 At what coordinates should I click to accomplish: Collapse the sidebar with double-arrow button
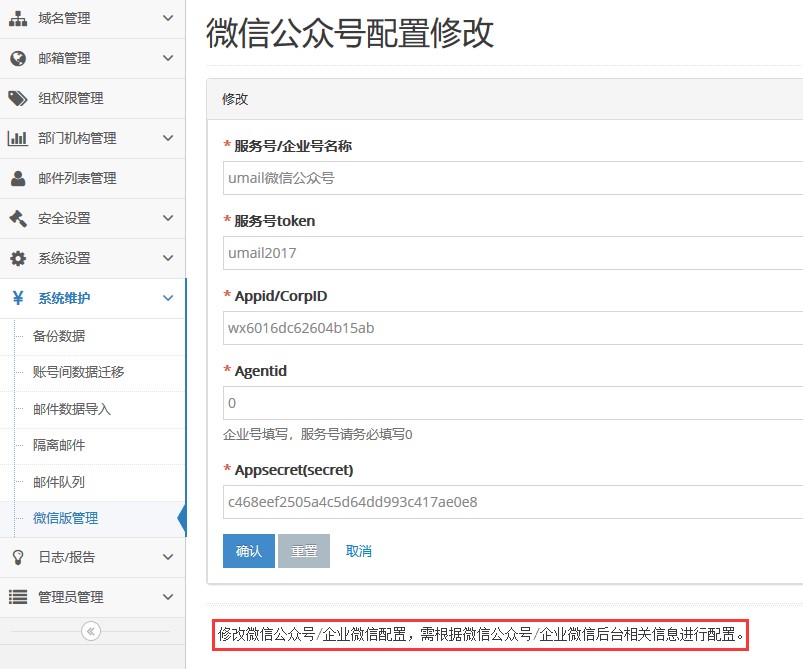[x=91, y=631]
